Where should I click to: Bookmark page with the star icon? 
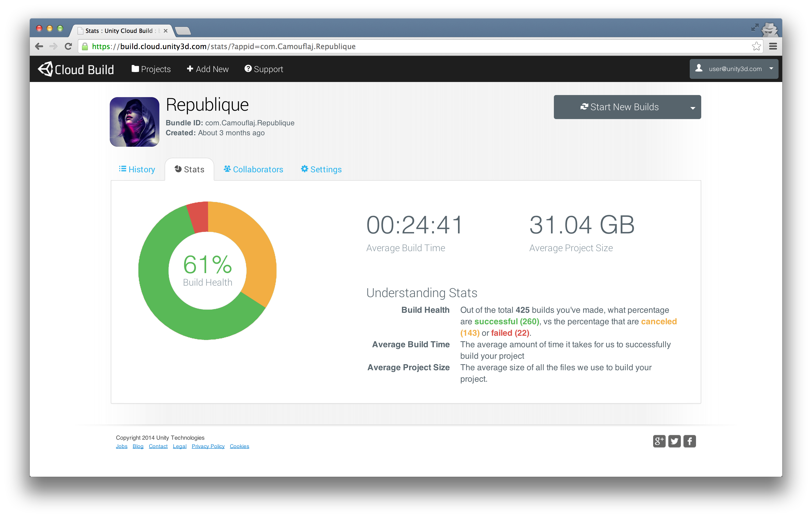(756, 46)
